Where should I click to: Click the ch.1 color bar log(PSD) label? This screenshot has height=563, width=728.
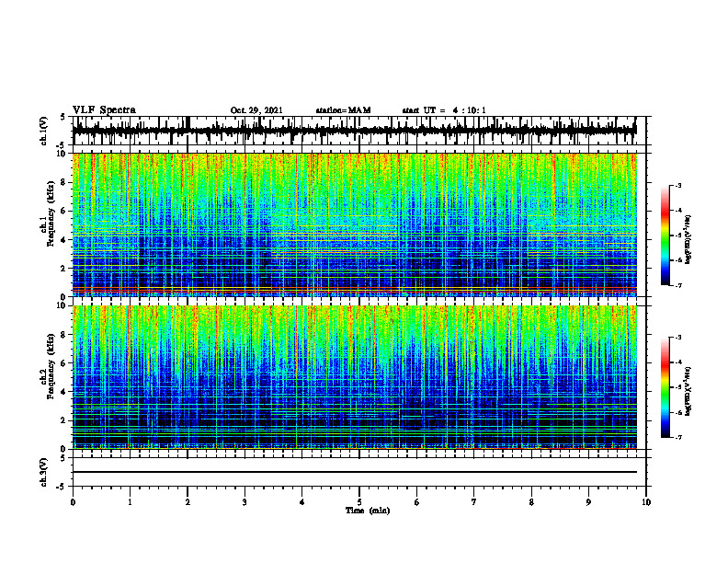688,240
